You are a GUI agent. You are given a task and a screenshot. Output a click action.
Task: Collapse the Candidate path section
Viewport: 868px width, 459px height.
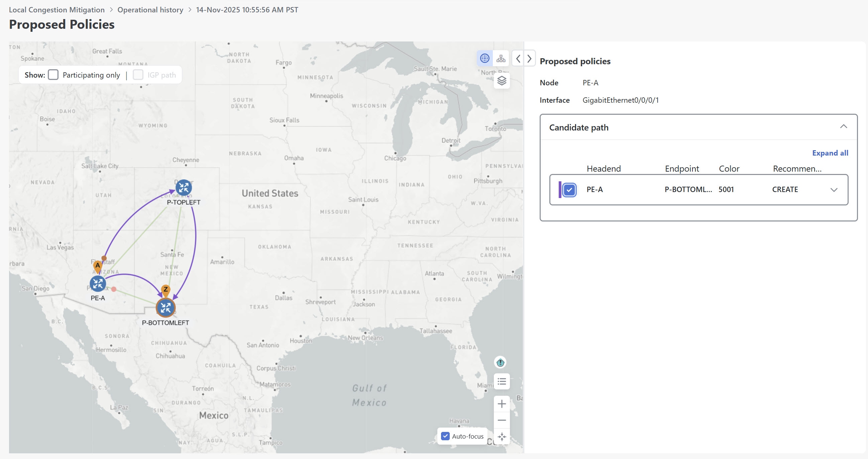(843, 127)
